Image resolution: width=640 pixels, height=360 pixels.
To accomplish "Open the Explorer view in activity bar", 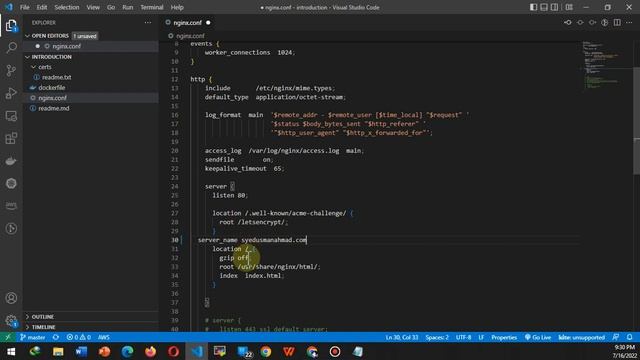I will tap(11, 26).
